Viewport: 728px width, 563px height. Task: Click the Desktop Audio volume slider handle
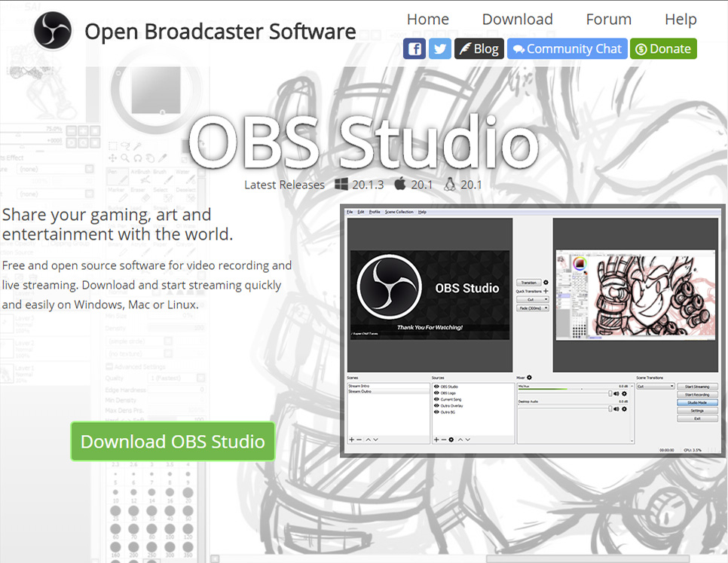[x=610, y=409]
